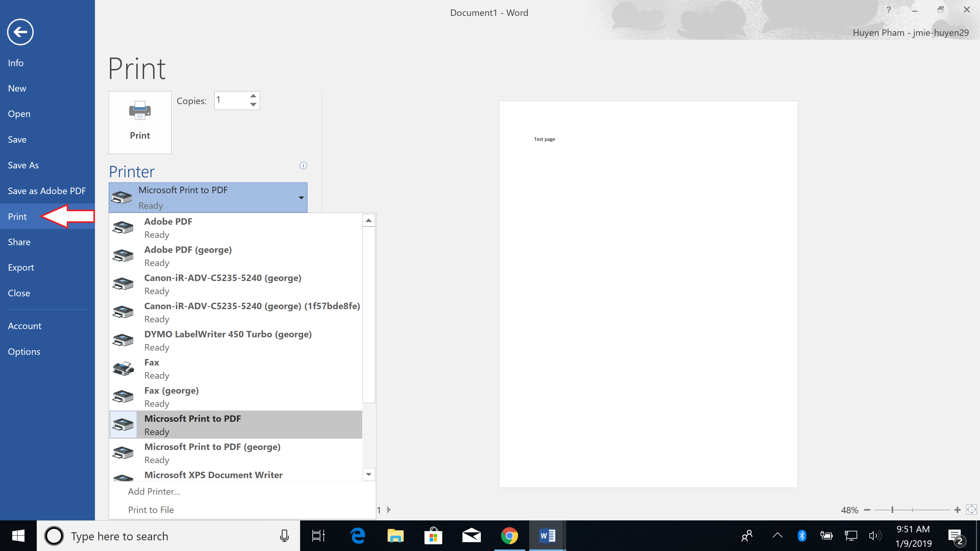The image size is (980, 551).
Task: Click the large Print button
Action: [140, 122]
